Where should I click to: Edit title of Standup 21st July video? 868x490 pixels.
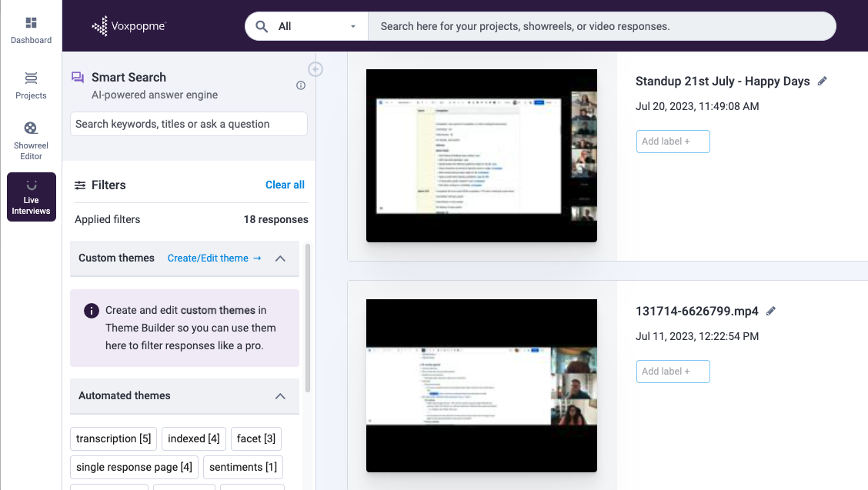coord(823,81)
